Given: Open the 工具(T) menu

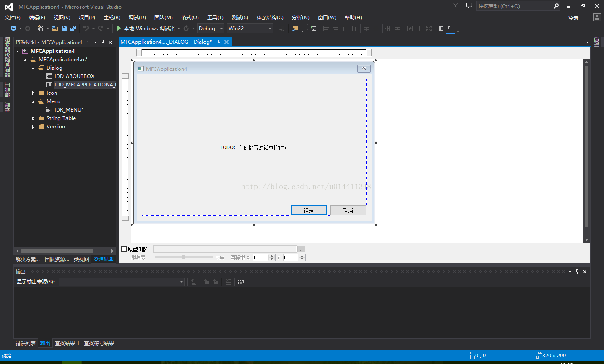Looking at the screenshot, I should (215, 17).
